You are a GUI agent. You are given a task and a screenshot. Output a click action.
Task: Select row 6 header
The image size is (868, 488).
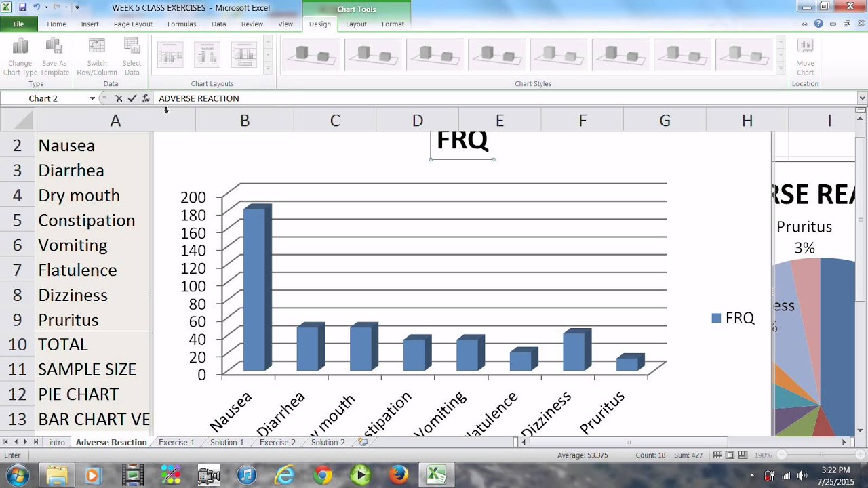[x=17, y=245]
